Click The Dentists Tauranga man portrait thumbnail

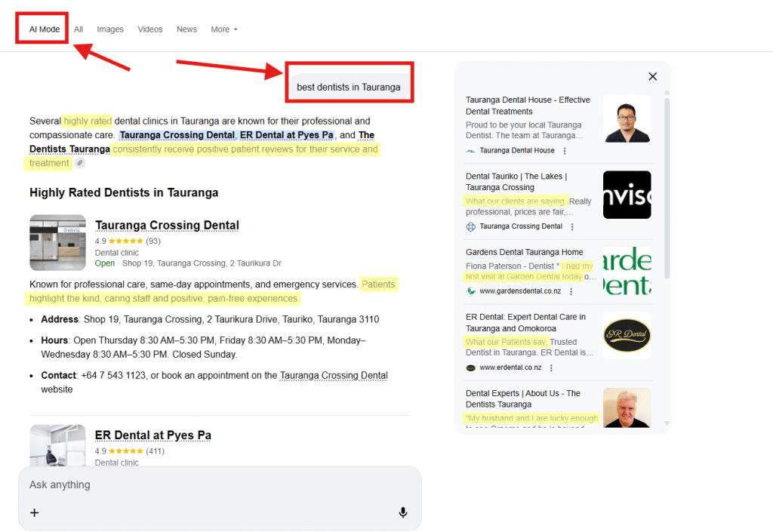[x=627, y=407]
